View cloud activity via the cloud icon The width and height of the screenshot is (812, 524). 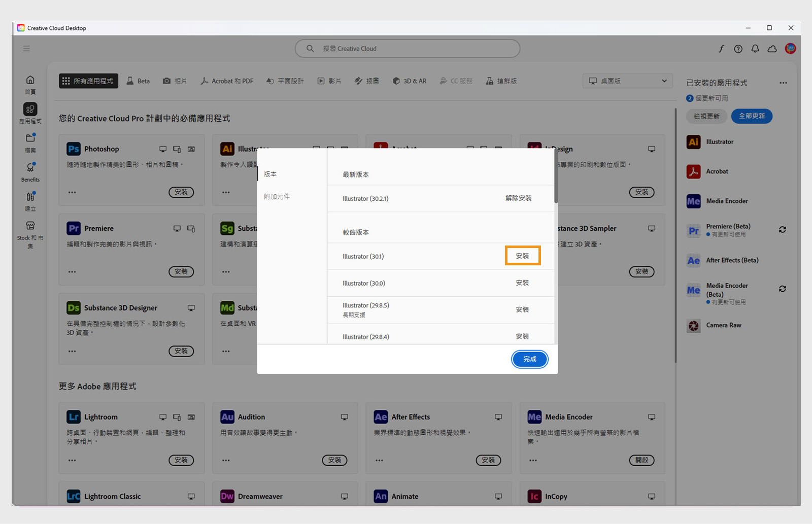[x=772, y=48]
